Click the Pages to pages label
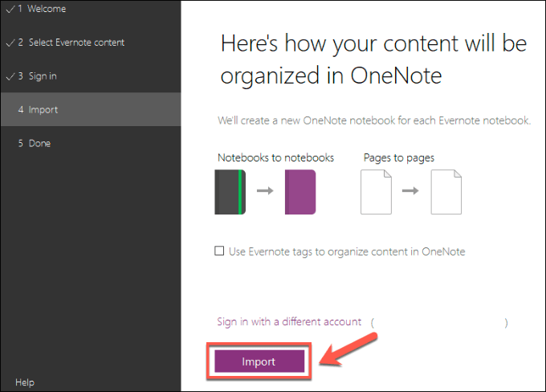Image resolution: width=546 pixels, height=392 pixels. tap(399, 157)
